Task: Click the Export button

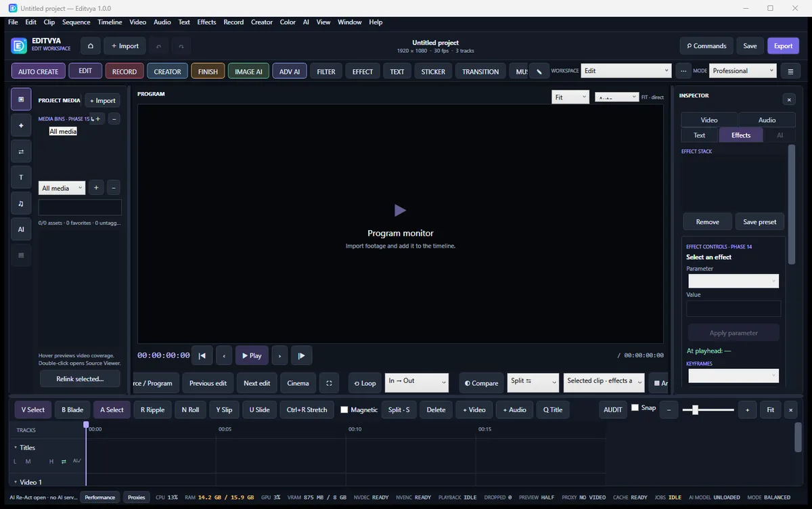Action: pyautogui.click(x=784, y=46)
